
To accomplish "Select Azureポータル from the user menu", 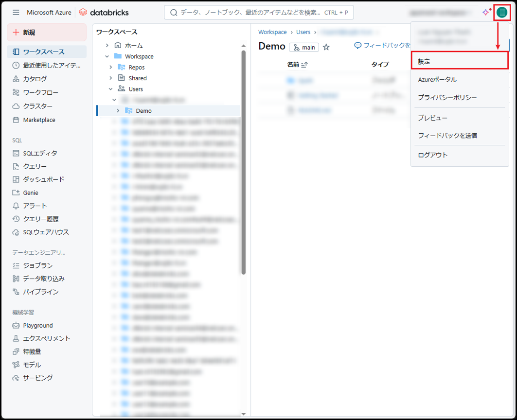I will click(460, 79).
